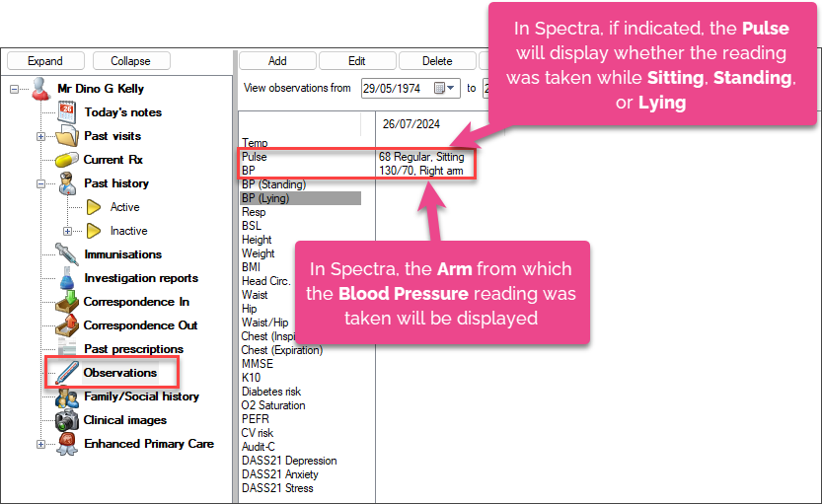Click the patient icon beside Mr Dino G Kelly
This screenshot has height=504, width=822.
pyautogui.click(x=40, y=89)
